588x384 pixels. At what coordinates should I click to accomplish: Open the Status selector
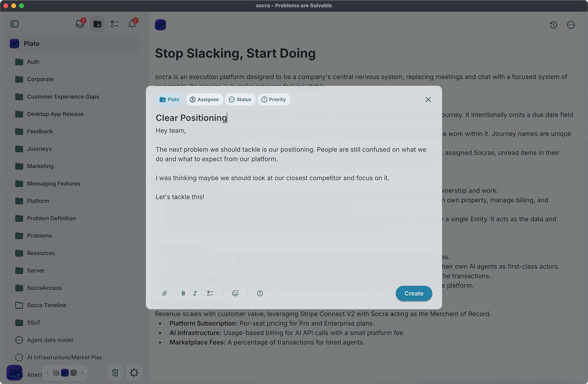(240, 99)
